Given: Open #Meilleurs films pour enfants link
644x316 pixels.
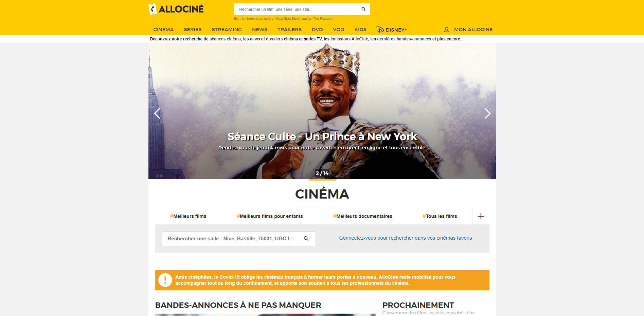Looking at the screenshot, I should click(x=270, y=216).
